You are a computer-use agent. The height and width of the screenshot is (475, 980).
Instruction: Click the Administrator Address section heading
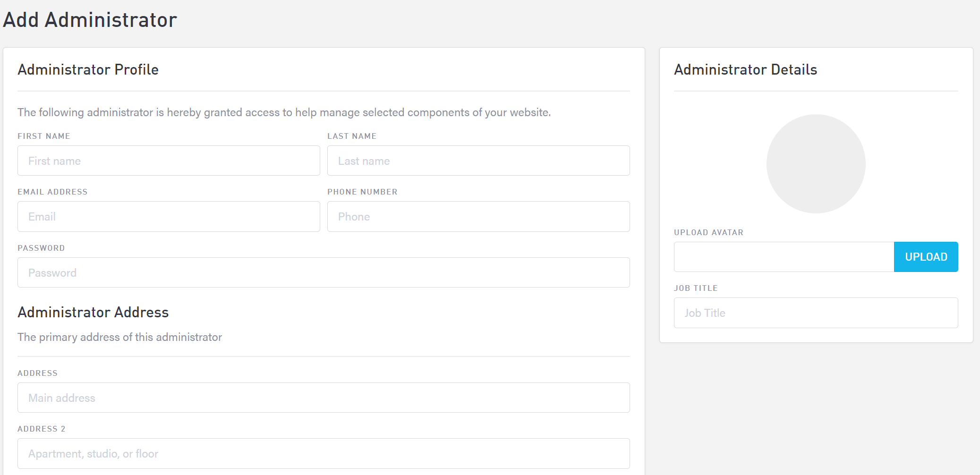click(x=93, y=312)
